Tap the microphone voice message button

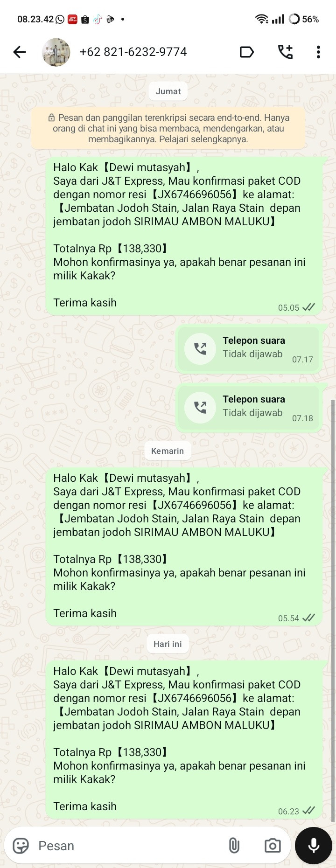[314, 846]
